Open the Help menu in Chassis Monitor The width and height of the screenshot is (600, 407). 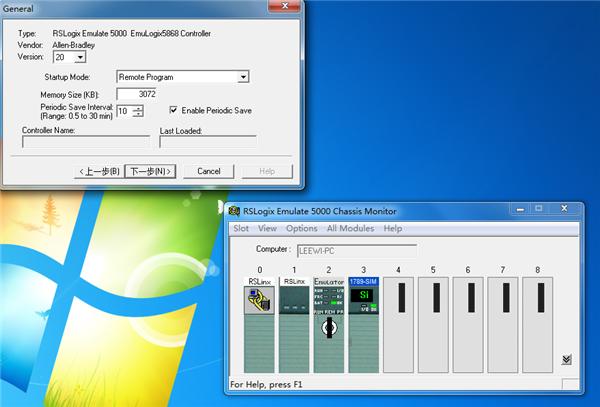393,228
